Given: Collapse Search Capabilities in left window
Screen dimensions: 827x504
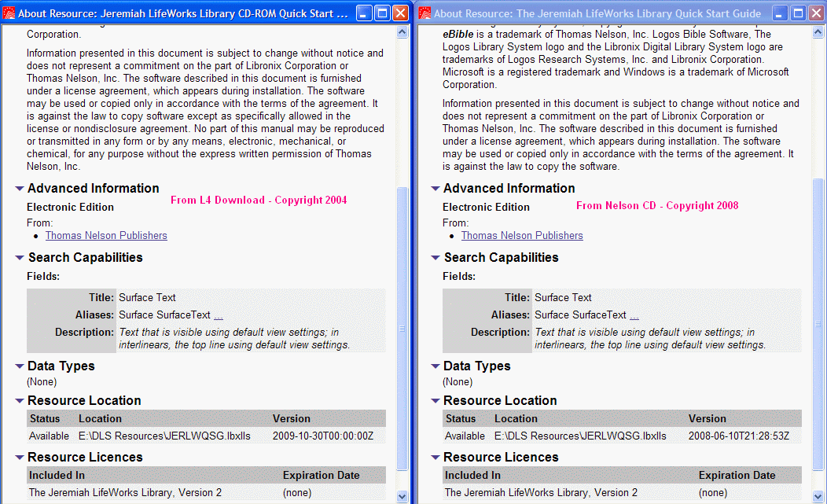Looking at the screenshot, I should [x=20, y=258].
